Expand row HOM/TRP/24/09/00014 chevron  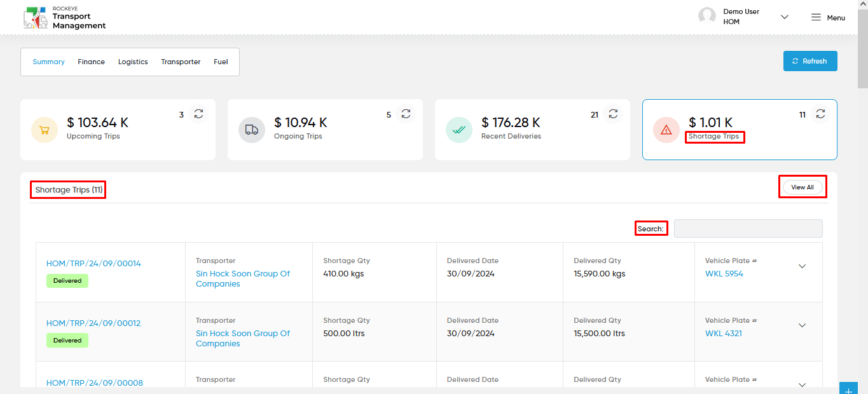[802, 266]
